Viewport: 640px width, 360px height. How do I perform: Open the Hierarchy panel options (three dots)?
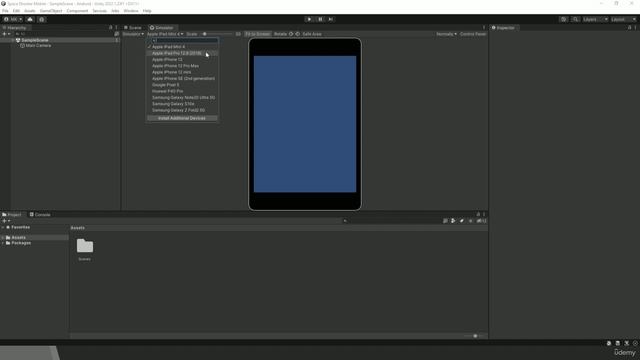[x=116, y=28]
